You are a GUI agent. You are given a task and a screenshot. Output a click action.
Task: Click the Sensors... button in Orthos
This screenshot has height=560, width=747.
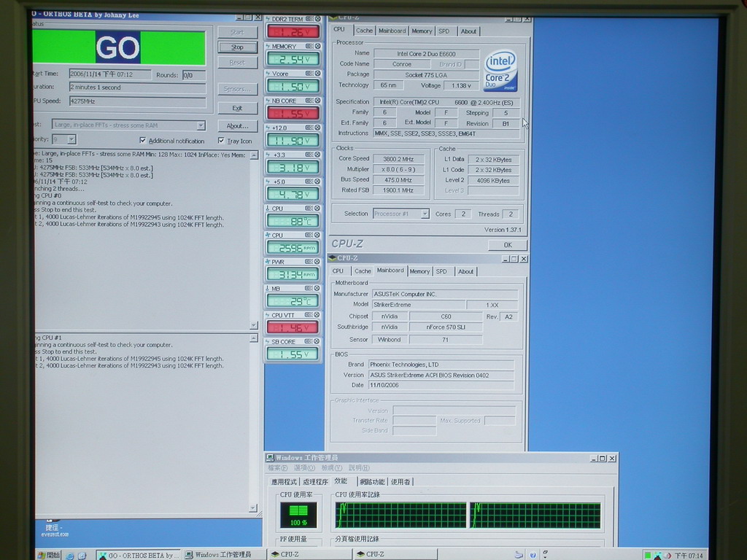click(x=237, y=89)
